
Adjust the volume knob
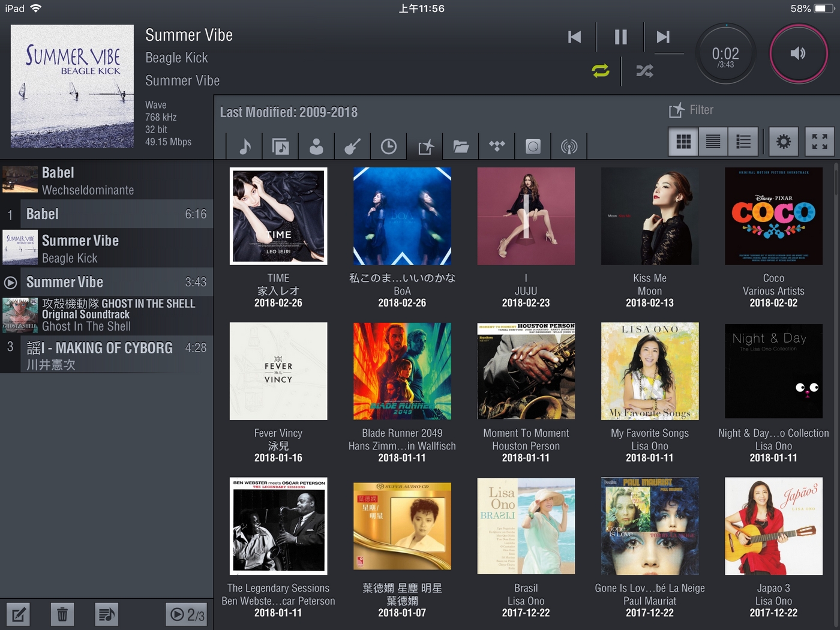(798, 53)
